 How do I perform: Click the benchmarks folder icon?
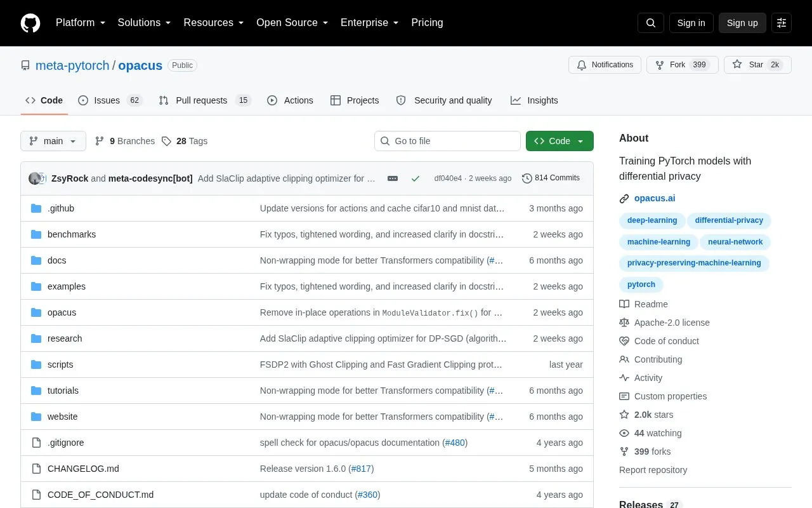point(36,234)
